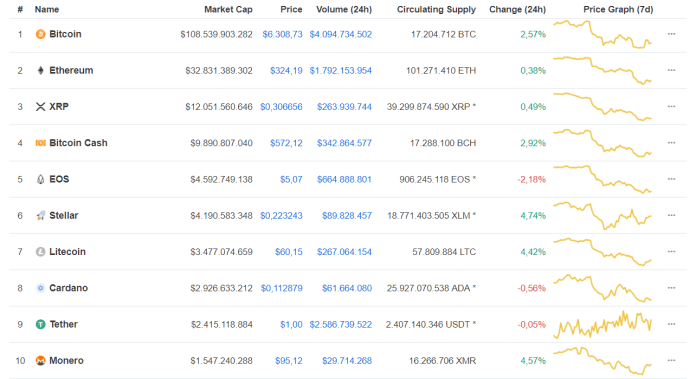The width and height of the screenshot is (696, 379).
Task: Open the more options menu for Litecoin
Action: (x=671, y=252)
